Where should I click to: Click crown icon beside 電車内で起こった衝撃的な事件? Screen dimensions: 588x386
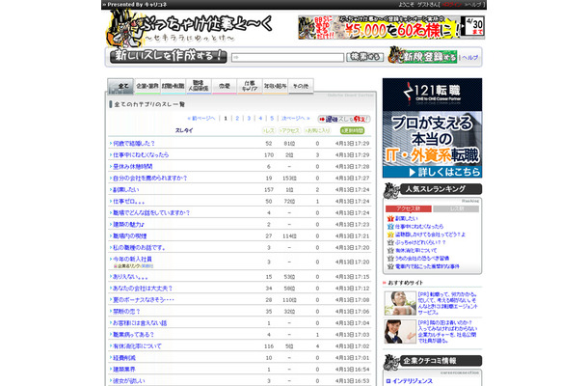click(390, 266)
